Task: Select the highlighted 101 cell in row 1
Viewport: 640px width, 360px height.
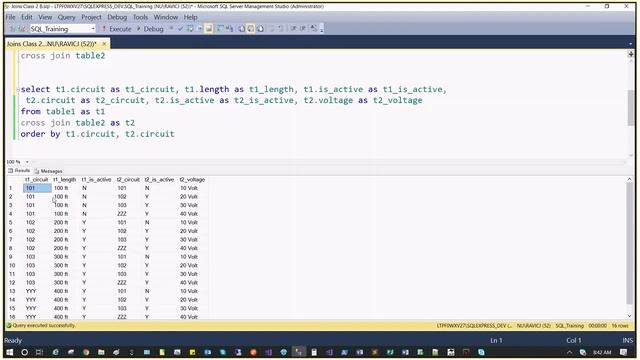Action: (x=37, y=188)
